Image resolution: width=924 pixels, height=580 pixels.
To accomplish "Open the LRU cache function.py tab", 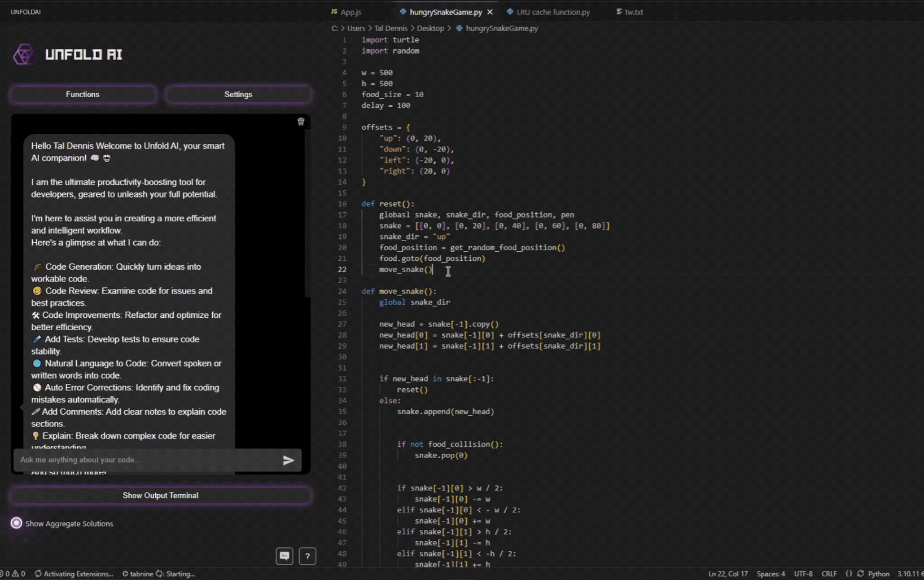I will pyautogui.click(x=553, y=12).
